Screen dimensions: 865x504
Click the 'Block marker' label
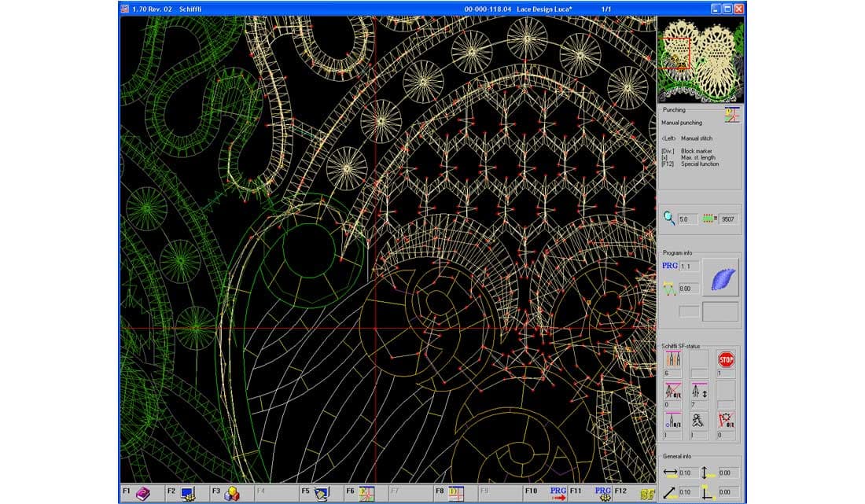[x=696, y=151]
